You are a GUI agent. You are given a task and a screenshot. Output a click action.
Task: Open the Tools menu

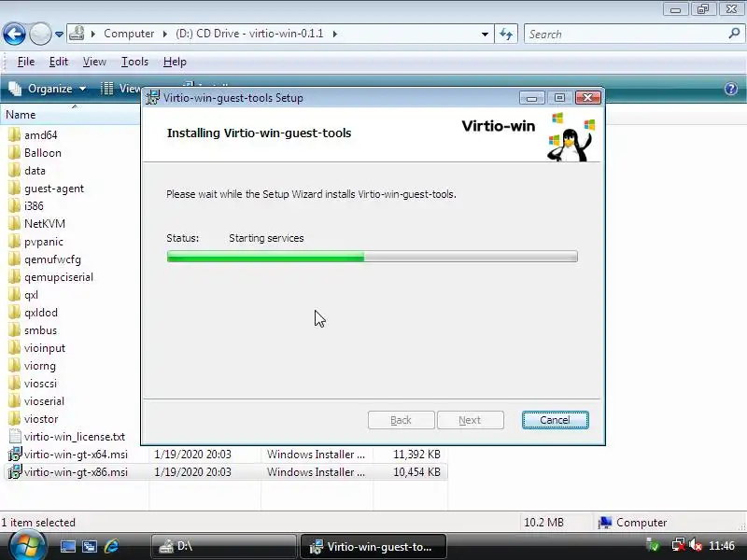(x=134, y=62)
